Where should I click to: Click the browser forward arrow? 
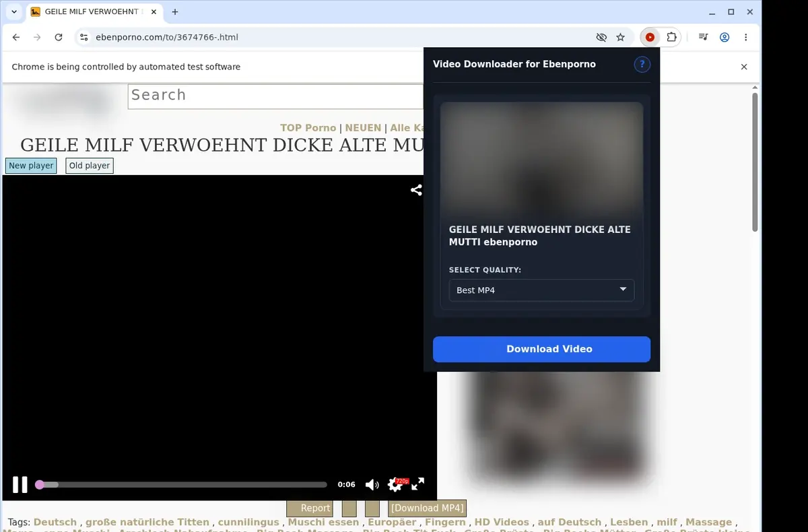[37, 38]
